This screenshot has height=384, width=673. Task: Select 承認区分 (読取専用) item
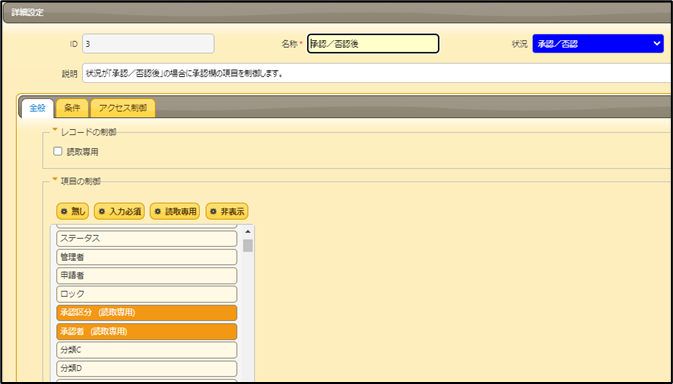pos(147,313)
